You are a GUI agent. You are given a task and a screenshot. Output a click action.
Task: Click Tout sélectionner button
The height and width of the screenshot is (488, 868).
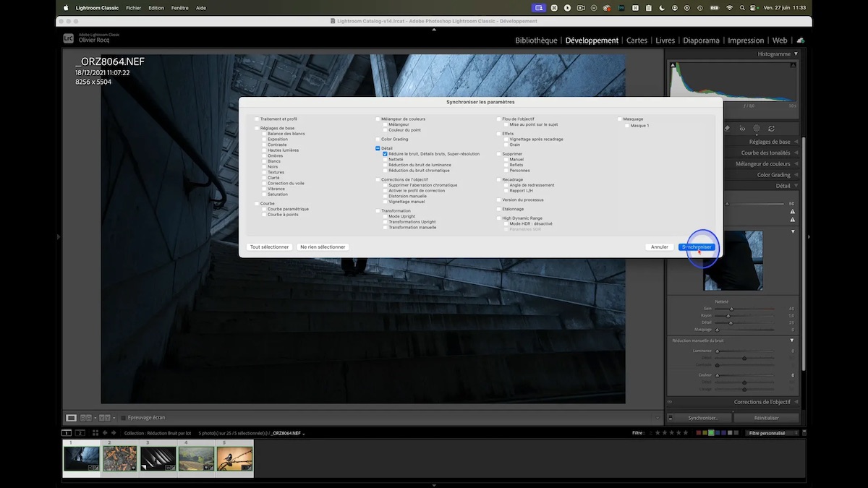click(x=269, y=247)
